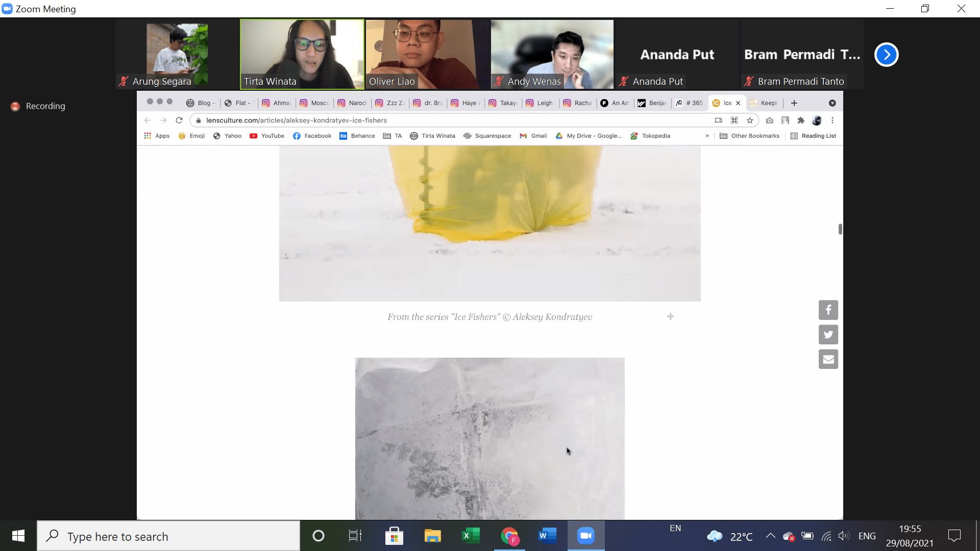Open the Behance bookmark
The height and width of the screenshot is (551, 980).
357,136
